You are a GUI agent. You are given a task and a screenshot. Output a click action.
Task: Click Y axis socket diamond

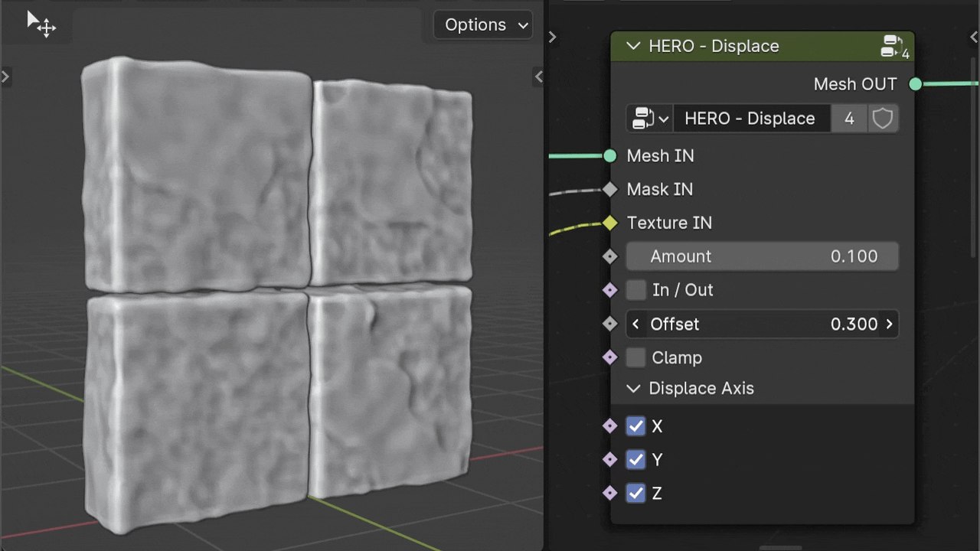coord(609,460)
